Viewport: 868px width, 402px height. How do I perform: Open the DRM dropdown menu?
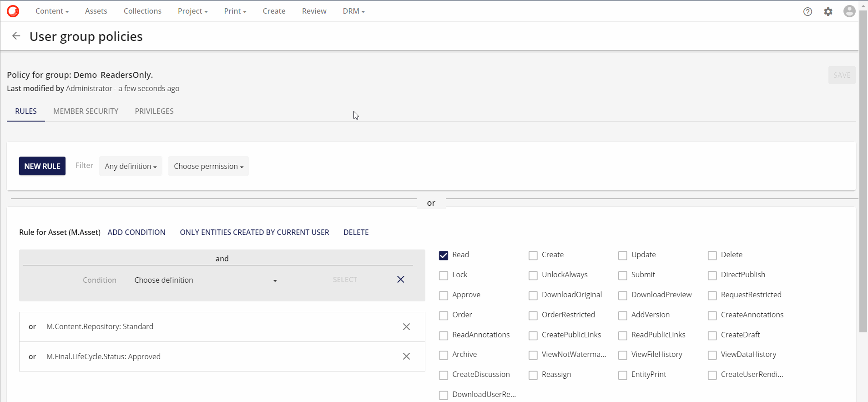353,11
